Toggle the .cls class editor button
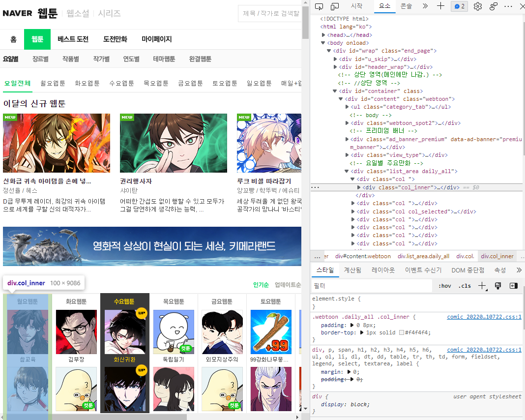Viewport: 525px width, 420px height. [x=465, y=286]
